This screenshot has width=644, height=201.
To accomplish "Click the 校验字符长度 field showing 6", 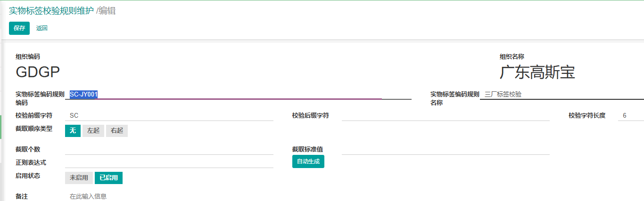I will tap(630, 115).
